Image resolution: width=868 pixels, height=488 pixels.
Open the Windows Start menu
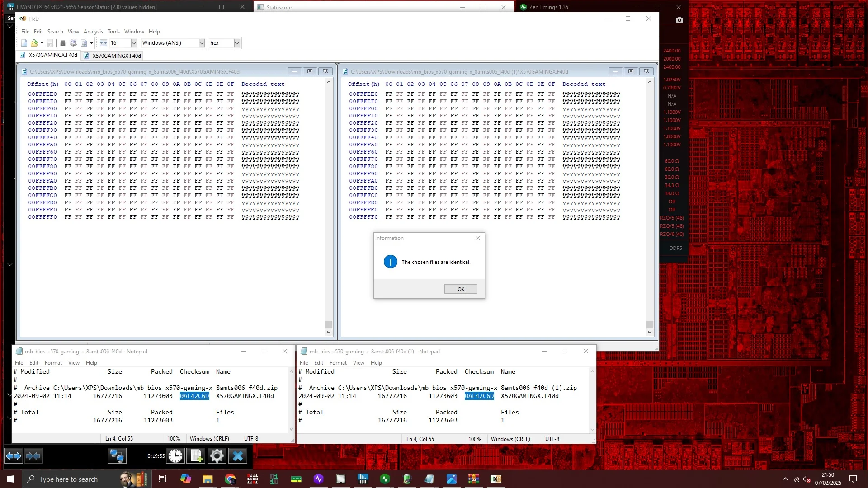[x=11, y=479]
